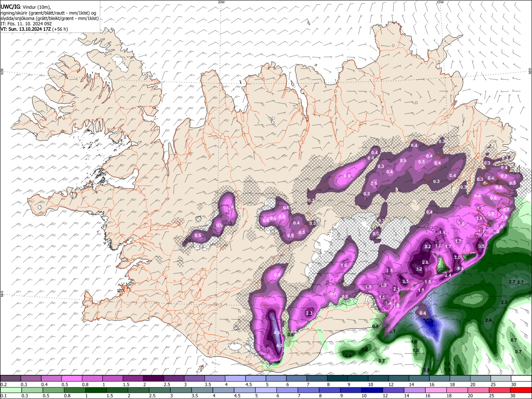
Task: Click the '3.0' snowfall value near the southeast coast
Action: point(457,257)
